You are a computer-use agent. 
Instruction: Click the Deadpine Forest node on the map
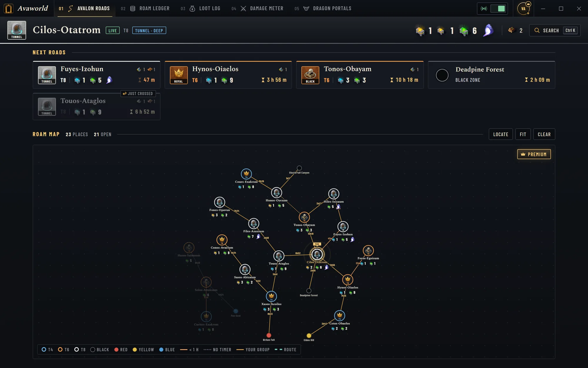(309, 291)
